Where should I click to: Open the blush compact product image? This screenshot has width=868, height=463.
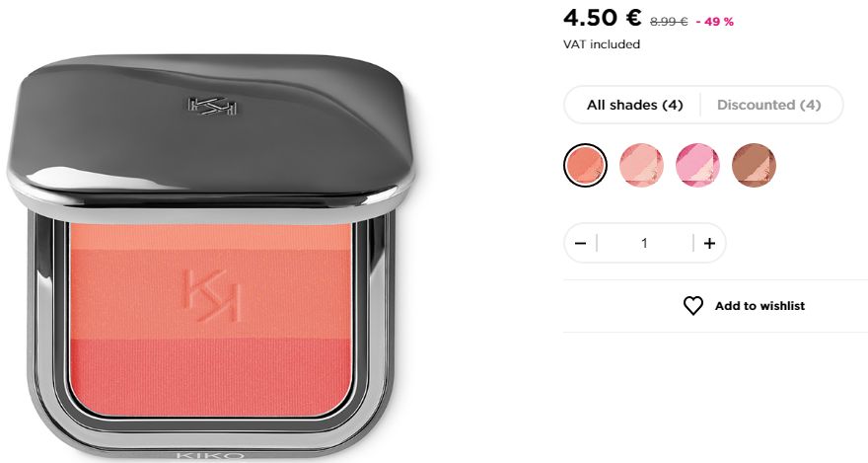(x=211, y=257)
